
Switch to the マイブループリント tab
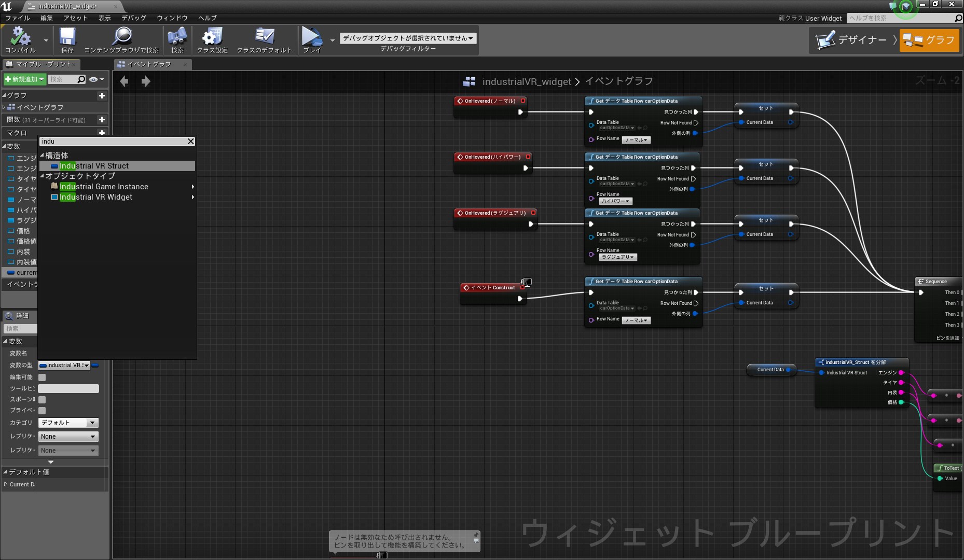[43, 64]
